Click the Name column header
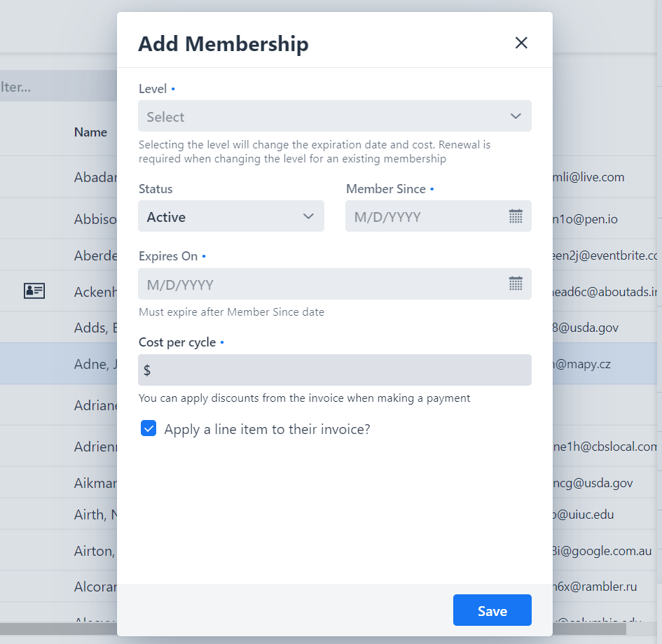Screen dimensions: 662x644 (x=90, y=132)
